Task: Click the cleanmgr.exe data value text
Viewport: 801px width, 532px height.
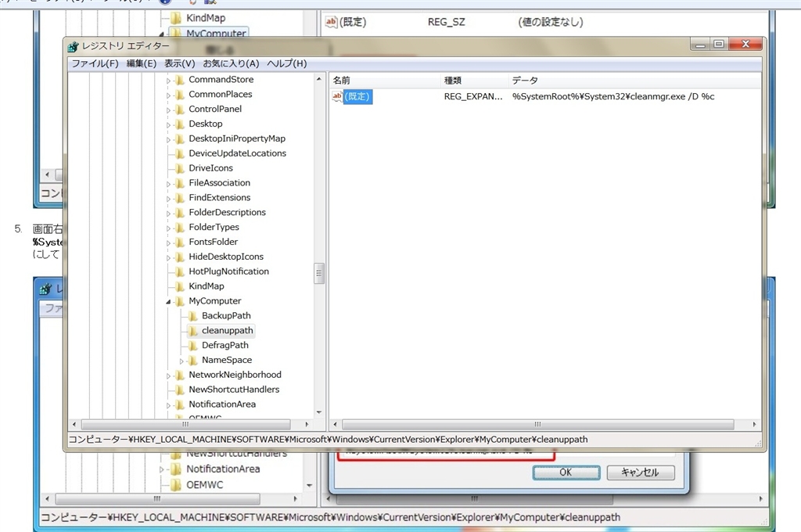Action: click(x=613, y=96)
